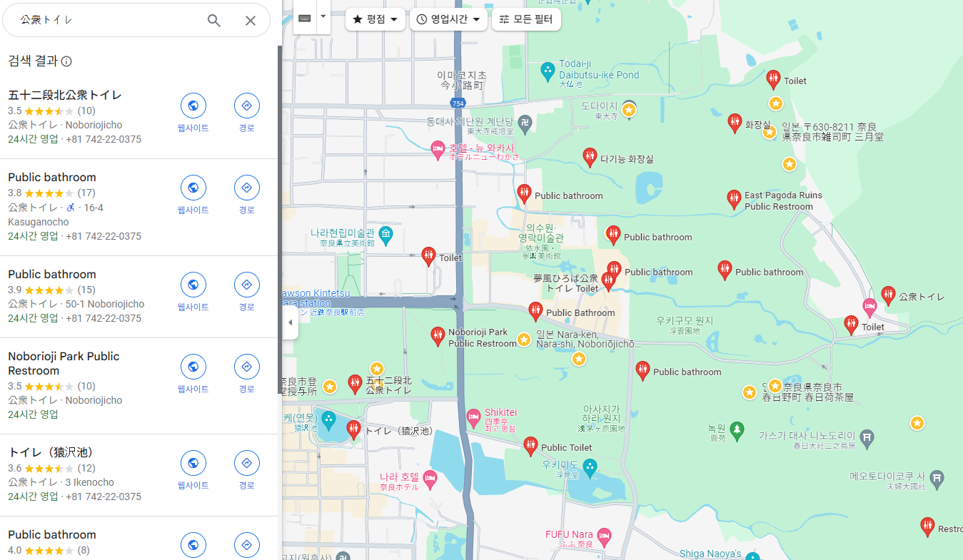Open the 영업시간 hours filter dropdown
963x560 pixels.
point(448,19)
